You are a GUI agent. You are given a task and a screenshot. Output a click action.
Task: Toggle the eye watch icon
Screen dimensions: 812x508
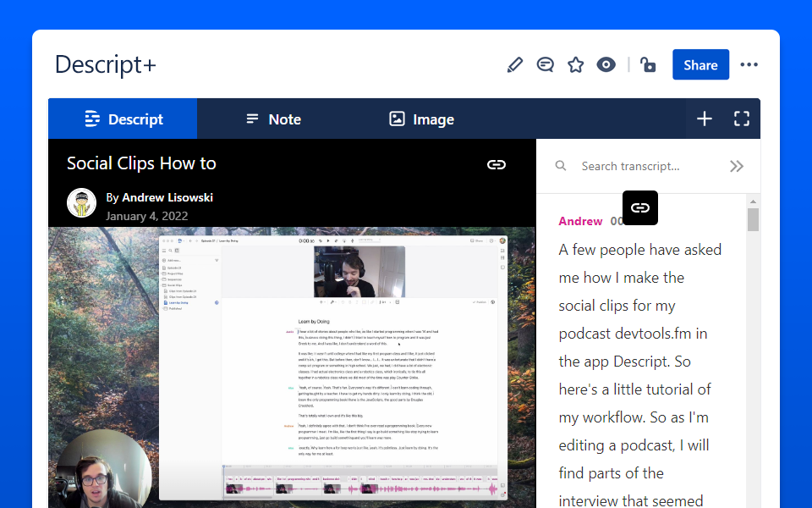pos(606,65)
